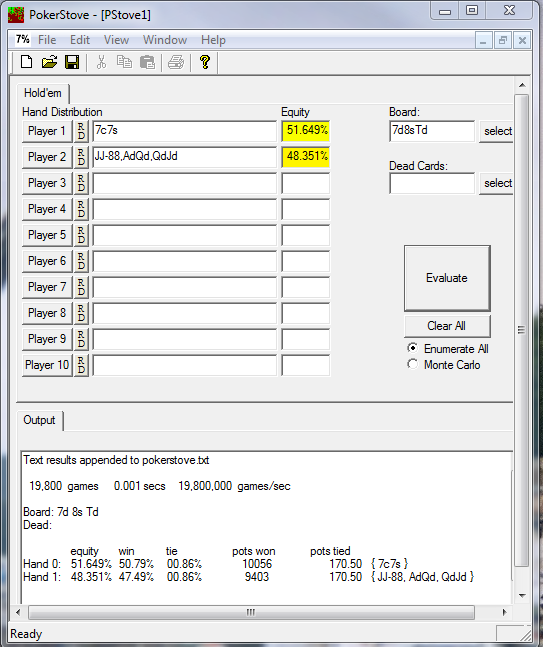The width and height of the screenshot is (543, 647).
Task: Open the Help menu
Action: click(x=213, y=40)
